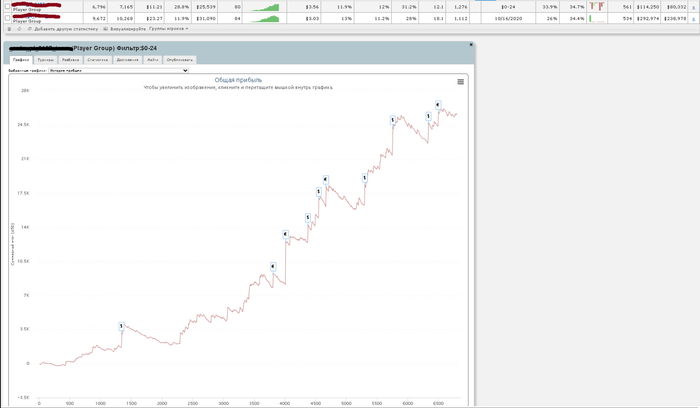Click the 'Общая прибыль' chart title
The width and height of the screenshot is (700, 408).
click(x=238, y=80)
